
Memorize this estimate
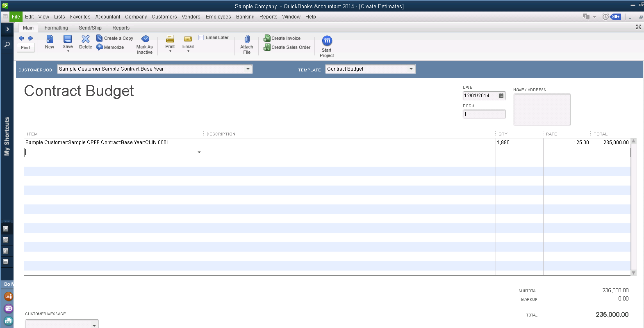(x=110, y=47)
